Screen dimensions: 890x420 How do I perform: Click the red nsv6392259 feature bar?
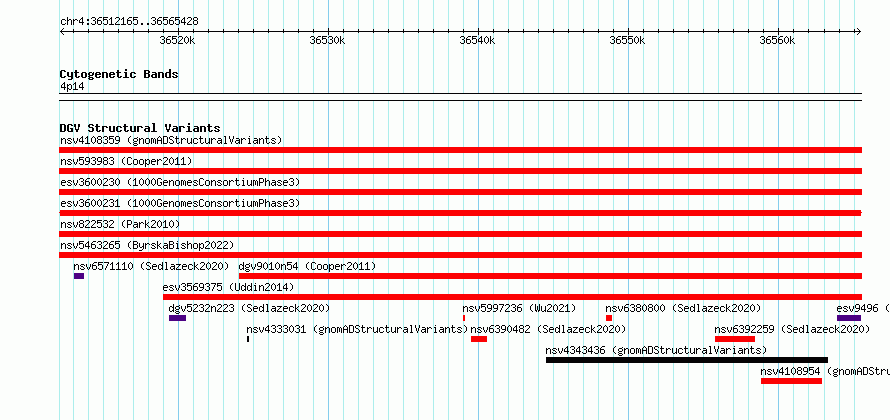tap(735, 339)
